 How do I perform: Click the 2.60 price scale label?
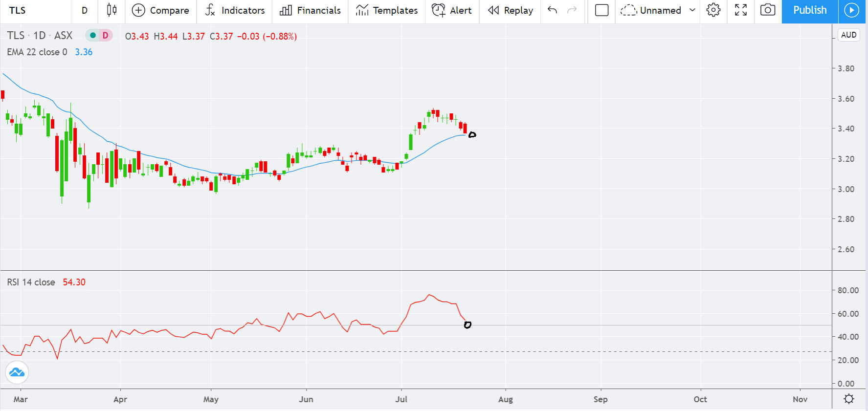pos(846,249)
